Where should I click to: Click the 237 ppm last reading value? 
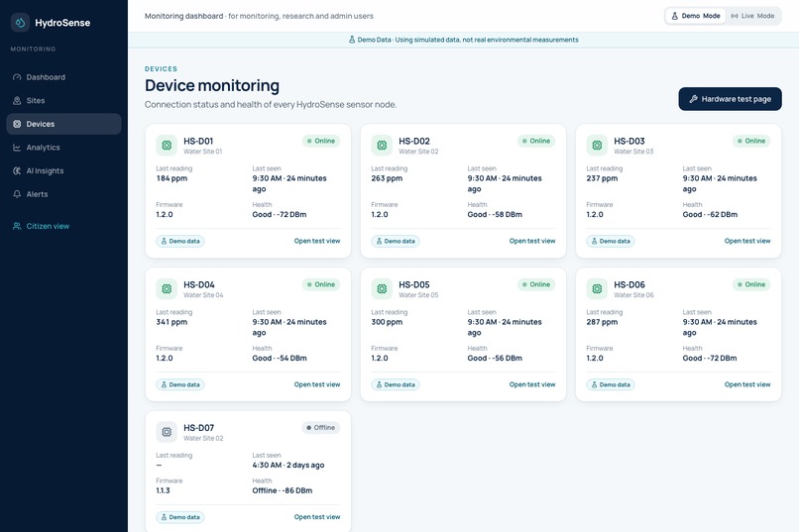click(x=602, y=178)
